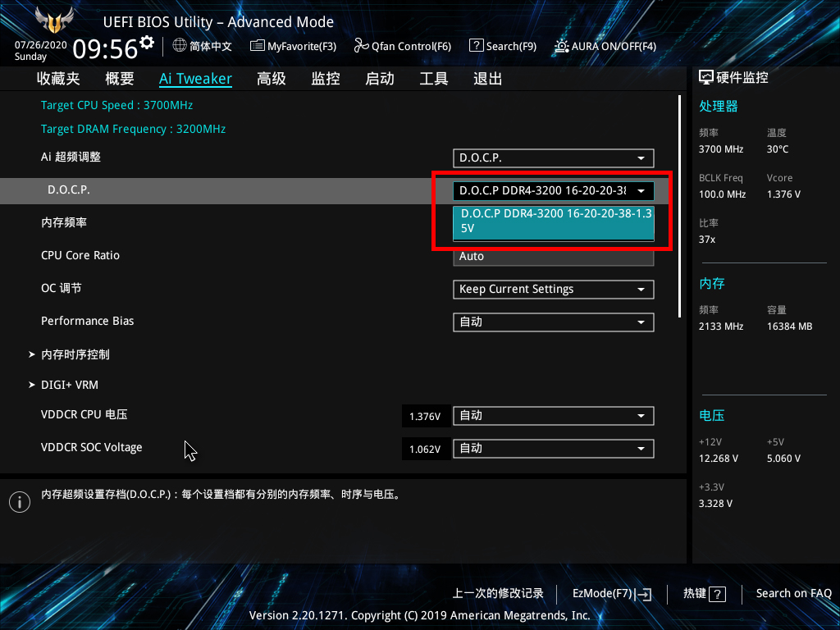Switch to the 收藏夹 tab

[x=58, y=79]
